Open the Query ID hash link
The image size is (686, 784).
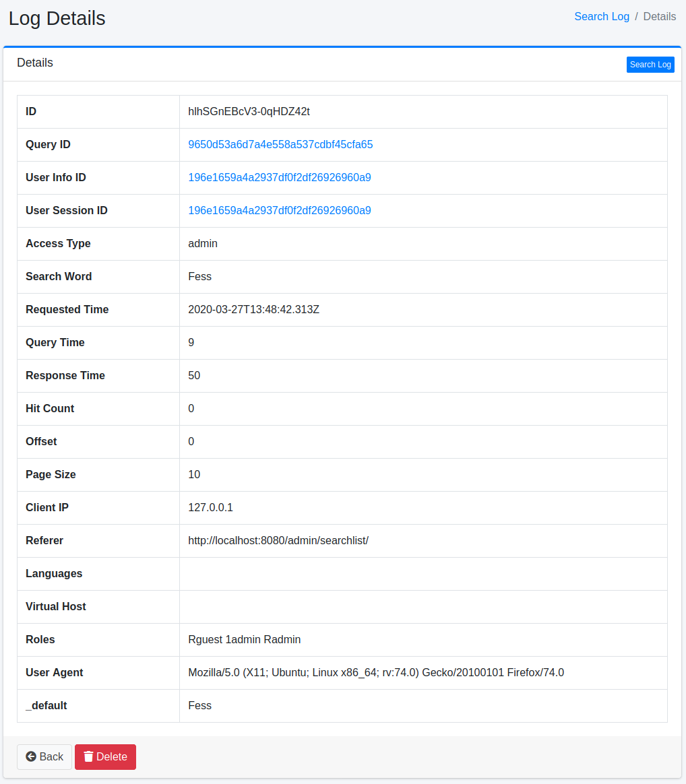click(x=280, y=144)
